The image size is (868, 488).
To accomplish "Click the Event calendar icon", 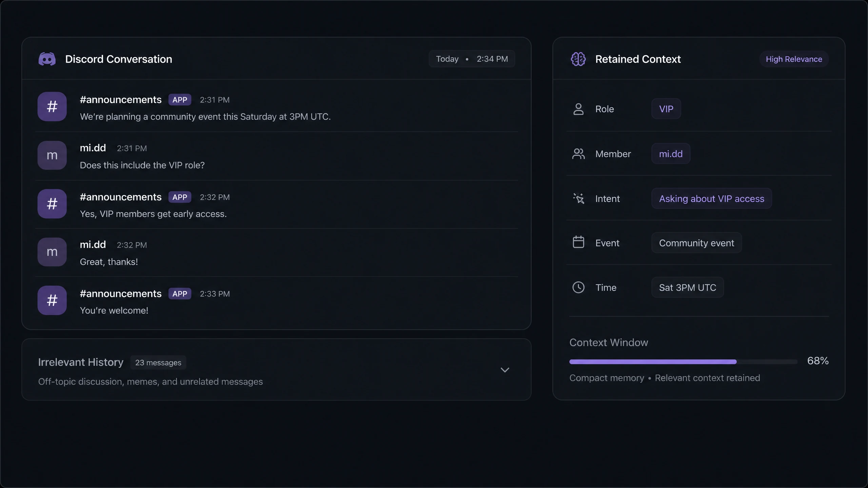I will [x=578, y=242].
